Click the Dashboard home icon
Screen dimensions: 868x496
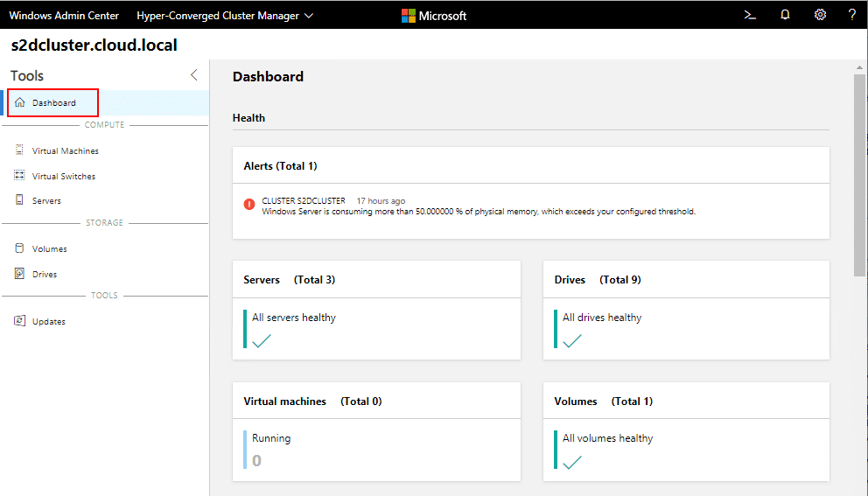pos(20,102)
